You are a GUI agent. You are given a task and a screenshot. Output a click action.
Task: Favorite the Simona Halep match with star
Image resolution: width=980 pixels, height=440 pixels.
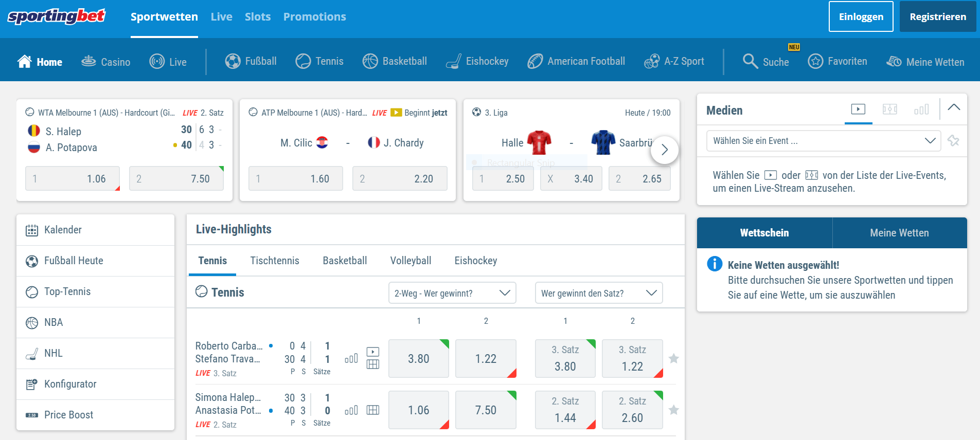[673, 410]
